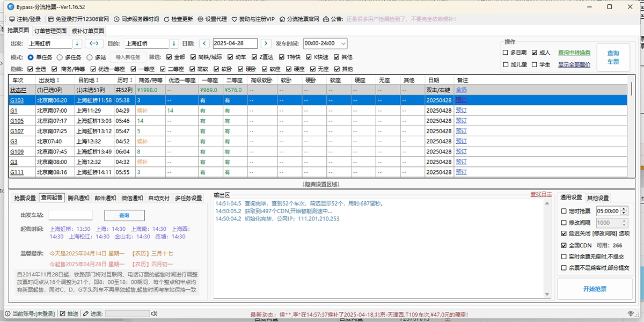Click the Wi-Fi signal icon at bottom right
Image resolution: width=644 pixels, height=322 pixels.
pyautogui.click(x=631, y=313)
